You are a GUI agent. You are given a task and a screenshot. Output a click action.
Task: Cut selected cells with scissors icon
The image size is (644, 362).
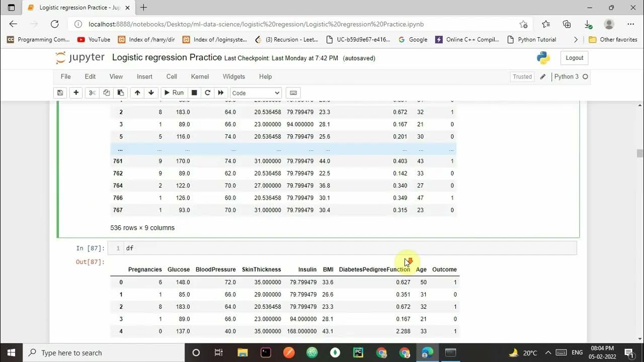click(92, 93)
